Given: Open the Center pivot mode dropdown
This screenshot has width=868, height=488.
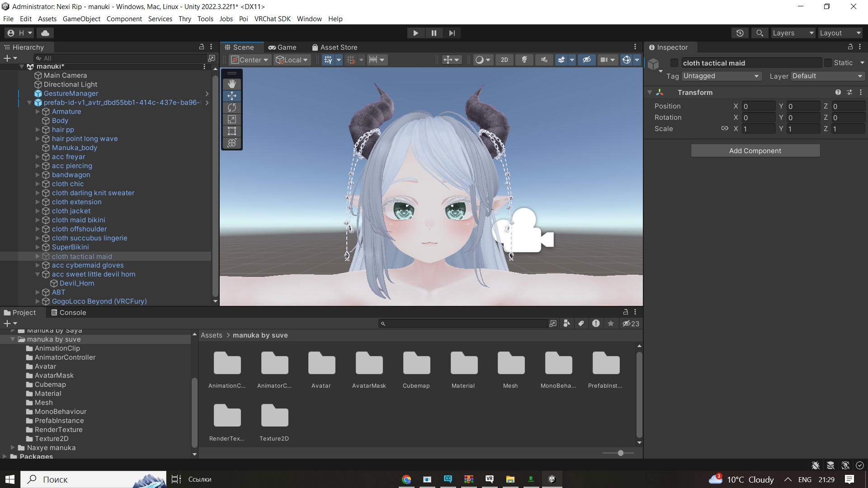Looking at the screenshot, I should tap(250, 60).
